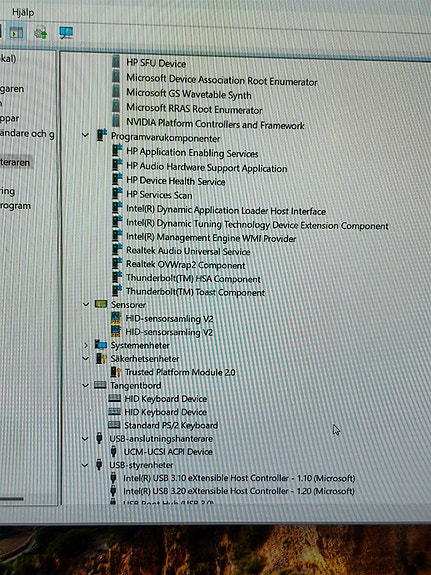Open the Hjälp menu
The height and width of the screenshot is (575, 431).
pos(23,12)
